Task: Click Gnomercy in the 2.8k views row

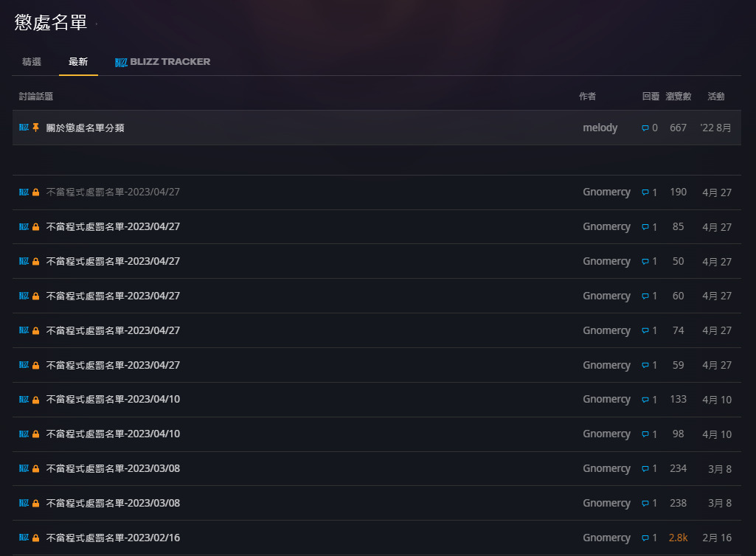Action: click(x=606, y=538)
